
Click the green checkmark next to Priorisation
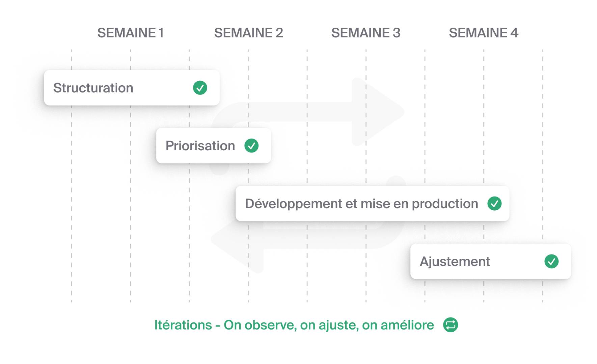click(251, 146)
